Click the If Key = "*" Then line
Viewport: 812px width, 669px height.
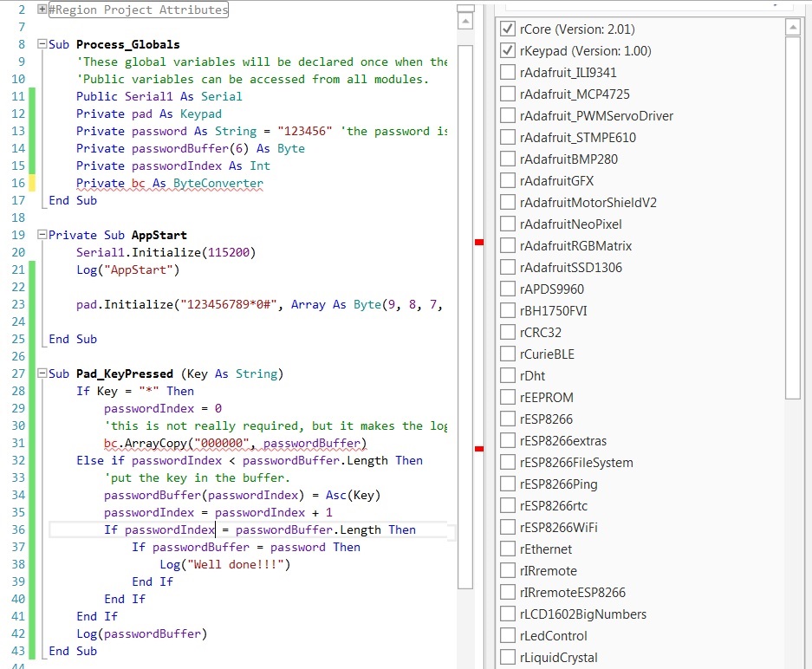pyautogui.click(x=135, y=391)
